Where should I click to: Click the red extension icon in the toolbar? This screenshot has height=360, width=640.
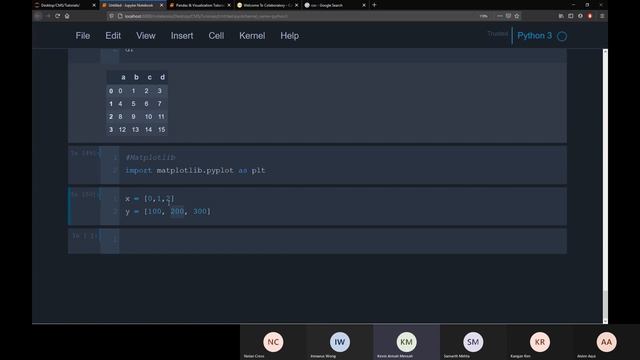(590, 16)
